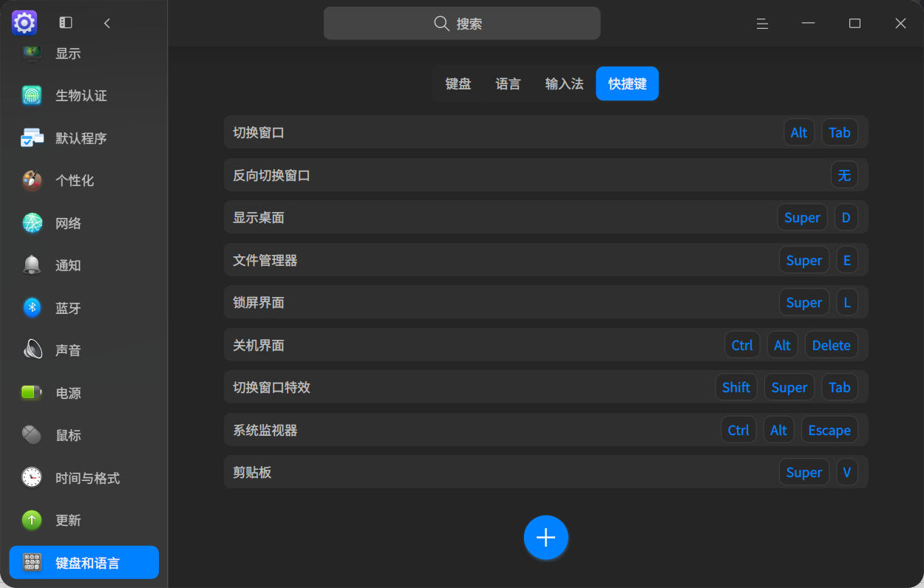Switch to the 输入法 tab
924x588 pixels.
(564, 84)
